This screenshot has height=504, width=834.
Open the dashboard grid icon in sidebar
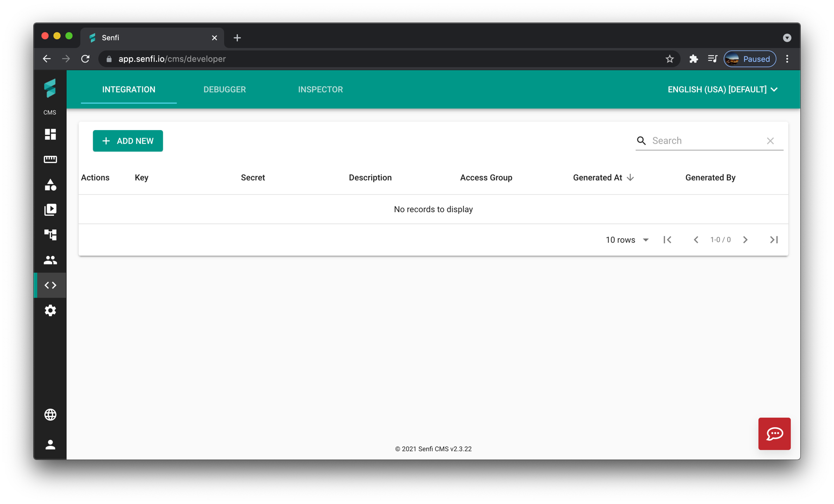coord(50,134)
